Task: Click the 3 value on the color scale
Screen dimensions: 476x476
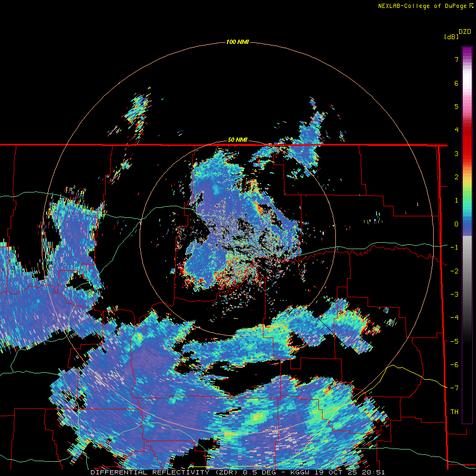Action: (x=456, y=153)
